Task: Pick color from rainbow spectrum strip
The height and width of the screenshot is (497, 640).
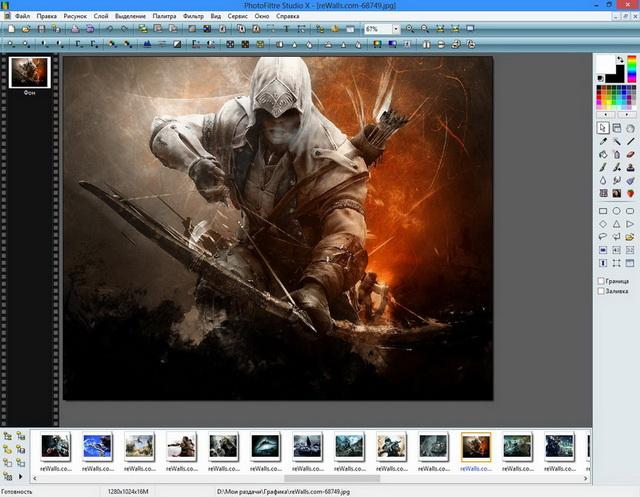Action: pos(631,69)
